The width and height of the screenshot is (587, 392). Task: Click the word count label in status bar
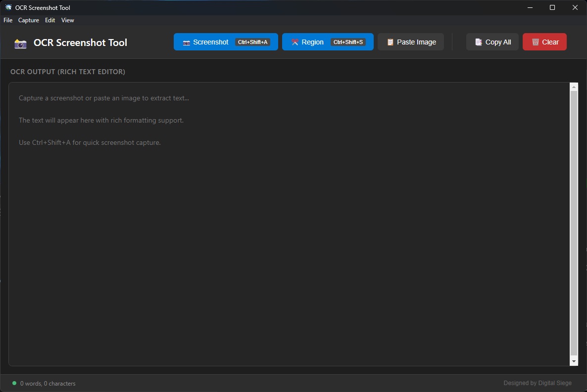pyautogui.click(x=48, y=383)
